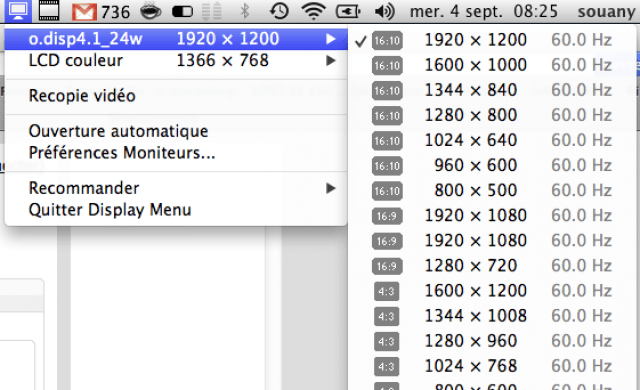This screenshot has height=390, width=640.
Task: Open the Wi-Fi status menu
Action: point(313,11)
